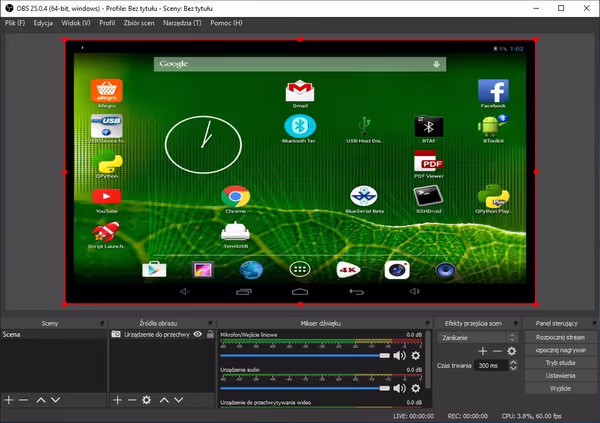Click the Play Store icon in dock

pyautogui.click(x=154, y=269)
